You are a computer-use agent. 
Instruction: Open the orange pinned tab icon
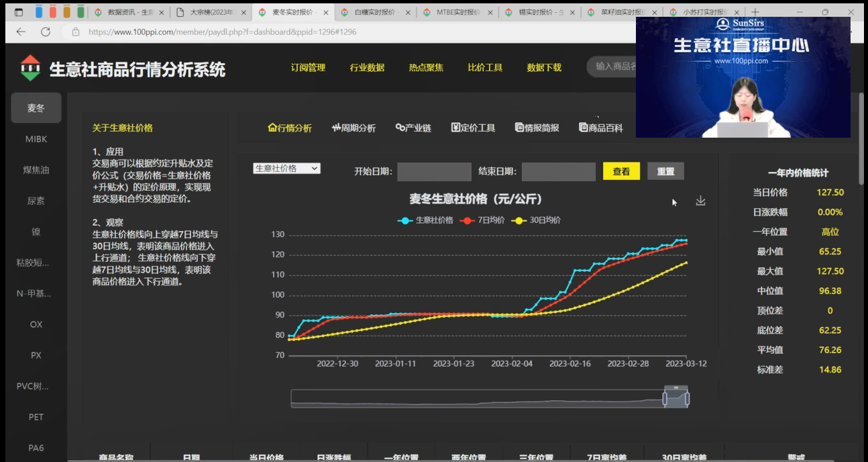67,12
